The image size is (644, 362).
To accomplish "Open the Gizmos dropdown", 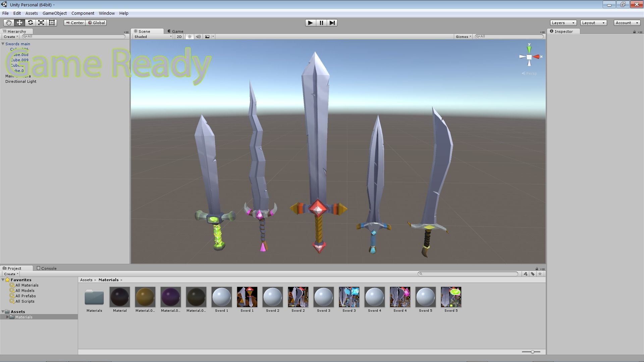I will coord(463,37).
